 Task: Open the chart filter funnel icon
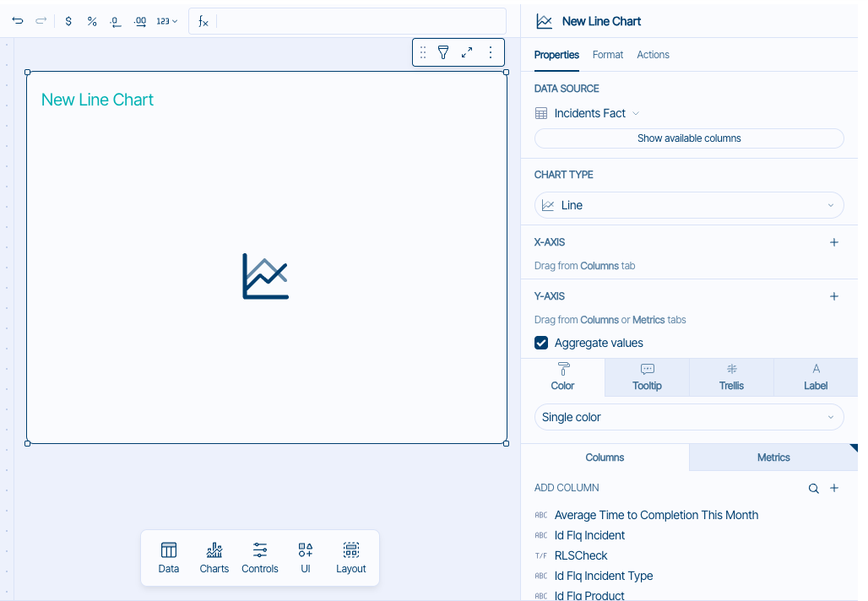pos(443,52)
